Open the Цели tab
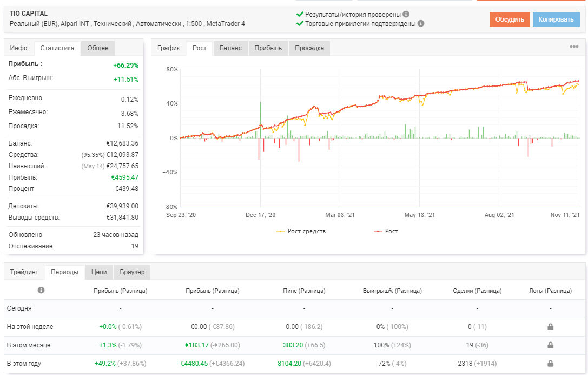 99,272
